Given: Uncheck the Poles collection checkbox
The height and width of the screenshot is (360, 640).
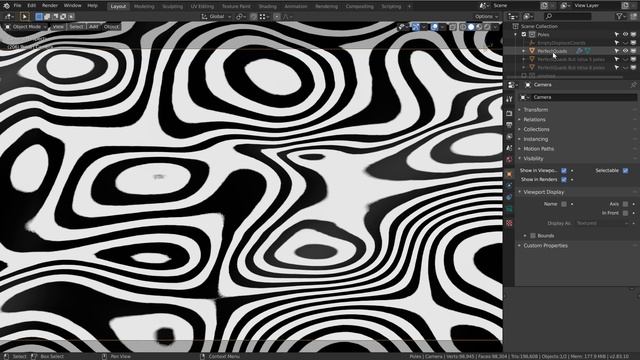Looking at the screenshot, I should [x=524, y=35].
